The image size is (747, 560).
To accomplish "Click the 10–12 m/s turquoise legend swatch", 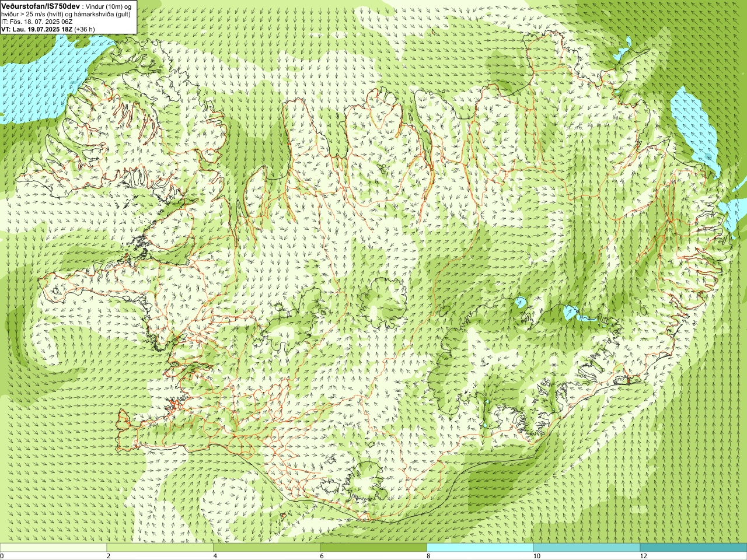I will point(587,548).
